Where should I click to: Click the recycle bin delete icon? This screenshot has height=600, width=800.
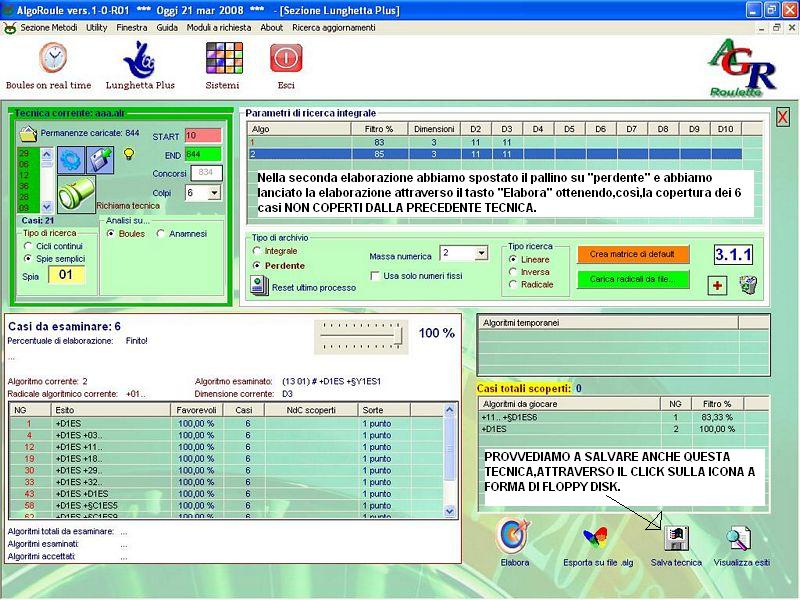click(748, 285)
